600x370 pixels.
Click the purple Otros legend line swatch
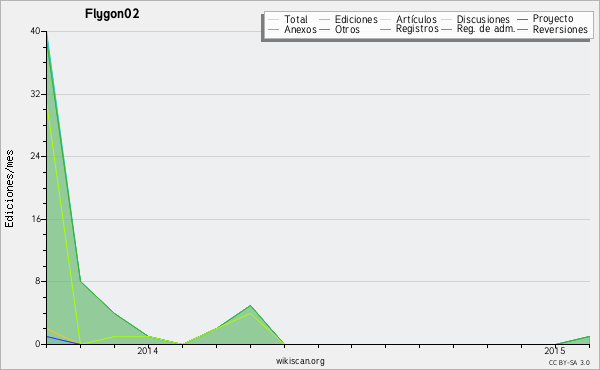[324, 29]
